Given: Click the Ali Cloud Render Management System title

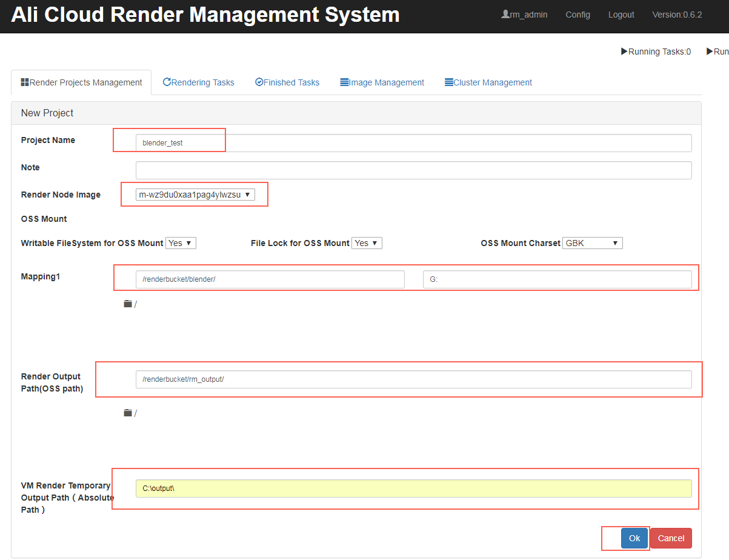Looking at the screenshot, I should [205, 15].
